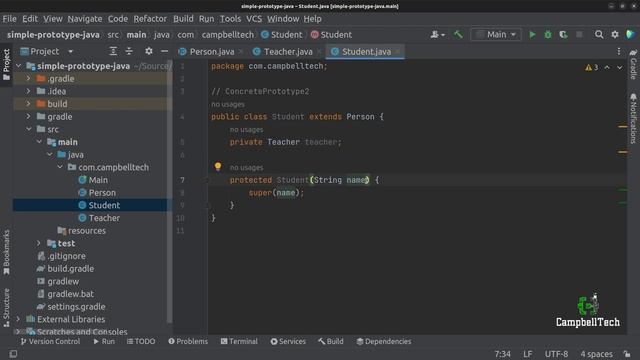This screenshot has width=640, height=360.
Task: Click UTF-8 encoding in status bar
Action: click(556, 354)
